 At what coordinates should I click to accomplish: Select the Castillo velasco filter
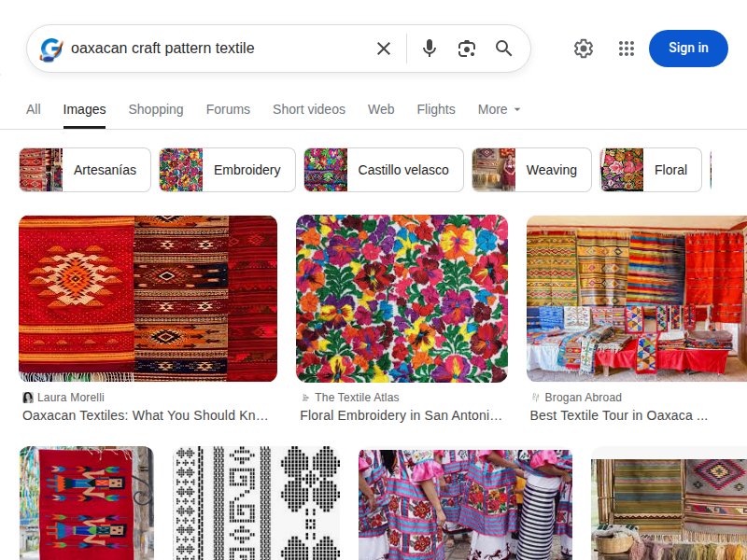point(403,170)
